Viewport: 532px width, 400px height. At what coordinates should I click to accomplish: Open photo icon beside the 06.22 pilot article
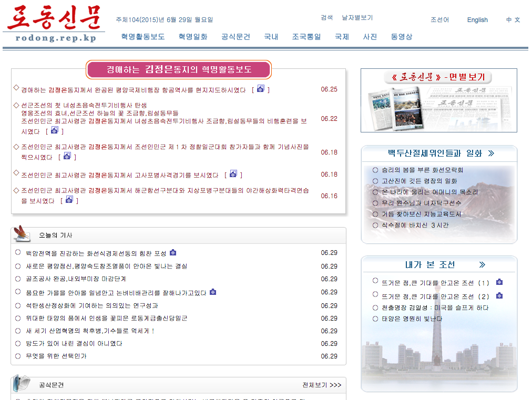click(x=54, y=131)
